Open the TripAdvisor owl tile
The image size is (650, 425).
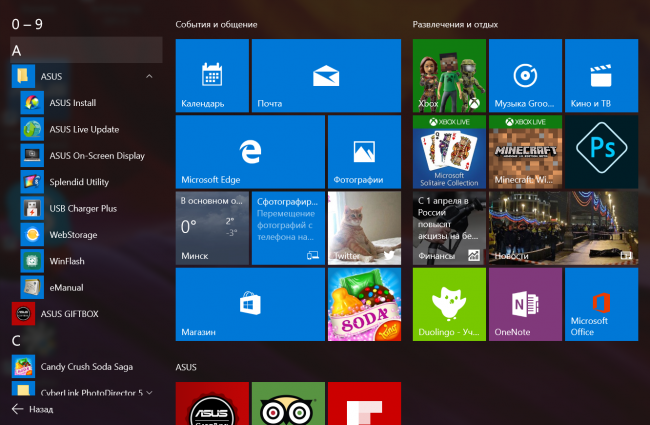pos(288,403)
